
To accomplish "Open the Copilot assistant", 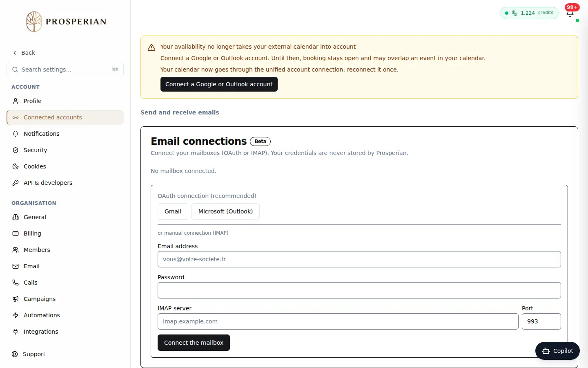I will pyautogui.click(x=557, y=351).
